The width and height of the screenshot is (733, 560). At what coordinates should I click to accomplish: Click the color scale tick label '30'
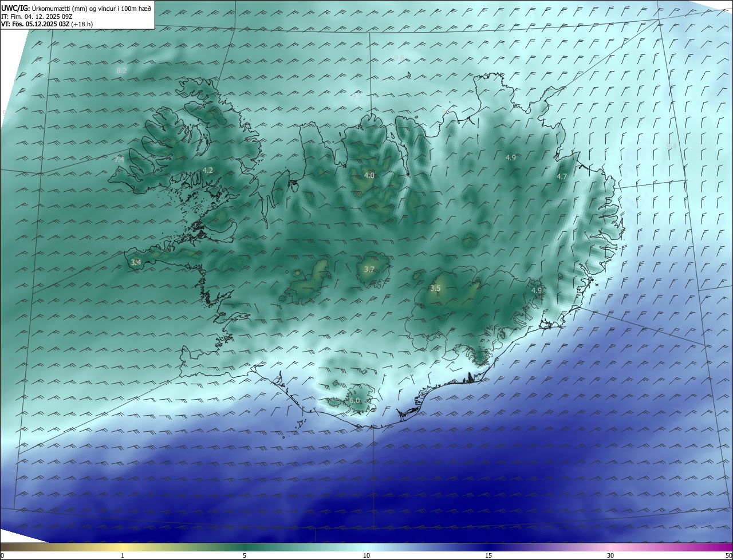[610, 555]
